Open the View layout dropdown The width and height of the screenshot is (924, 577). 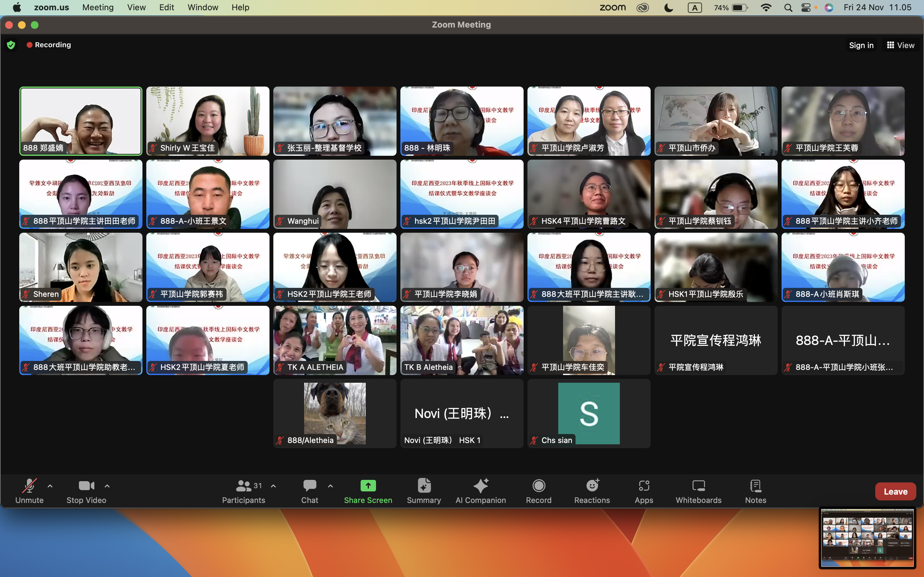coord(900,46)
